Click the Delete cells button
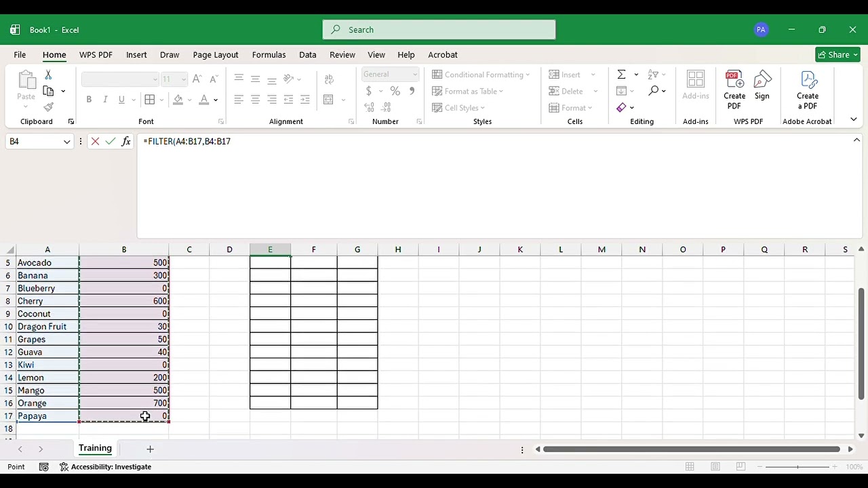Screen dimensions: 868x488 pos(566,91)
